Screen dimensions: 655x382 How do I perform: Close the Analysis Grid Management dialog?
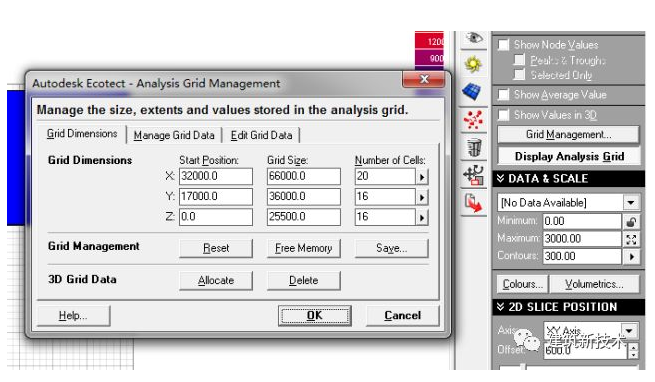(x=424, y=79)
